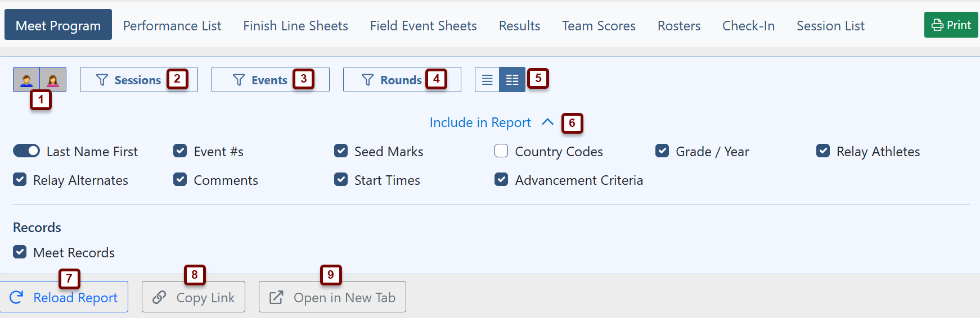Screen dimensions: 980x318
Task: Toggle the Last Name First switch
Action: 26,151
